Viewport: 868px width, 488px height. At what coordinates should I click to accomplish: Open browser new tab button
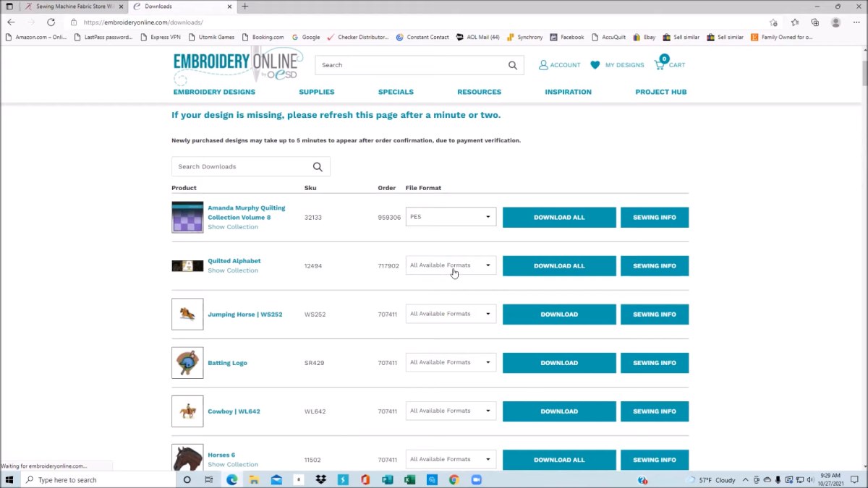(x=245, y=7)
